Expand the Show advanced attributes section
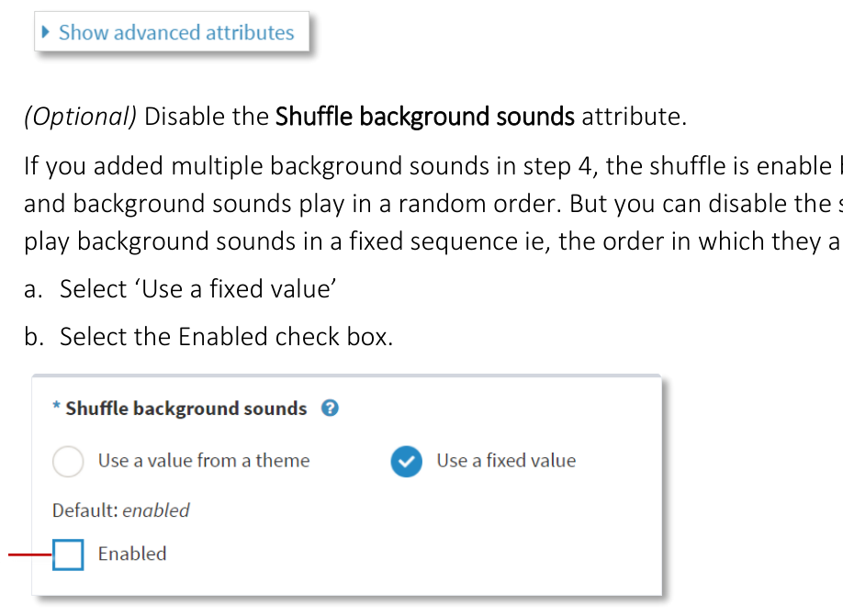 (172, 31)
